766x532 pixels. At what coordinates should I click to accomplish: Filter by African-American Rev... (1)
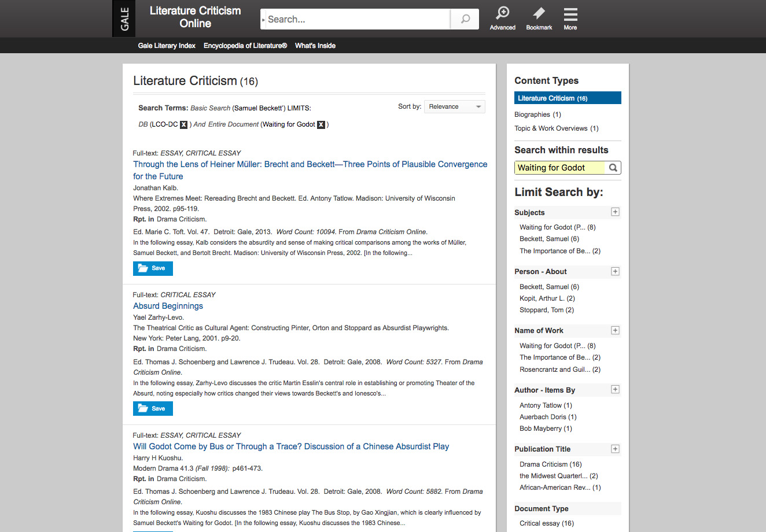click(x=560, y=487)
